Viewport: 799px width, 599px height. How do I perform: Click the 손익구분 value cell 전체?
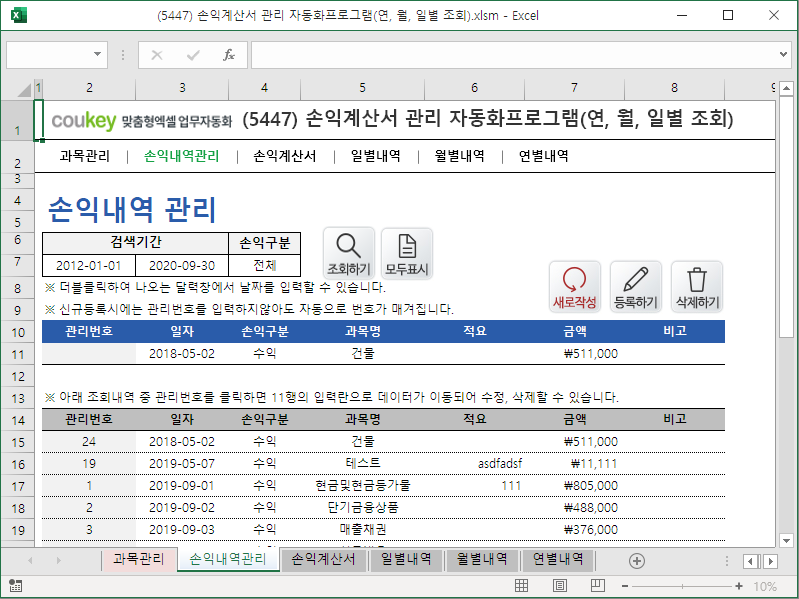[265, 265]
